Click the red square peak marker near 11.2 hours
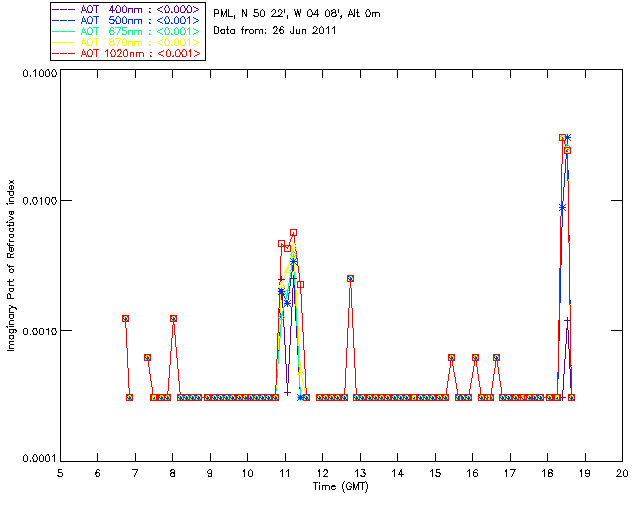 293,233
